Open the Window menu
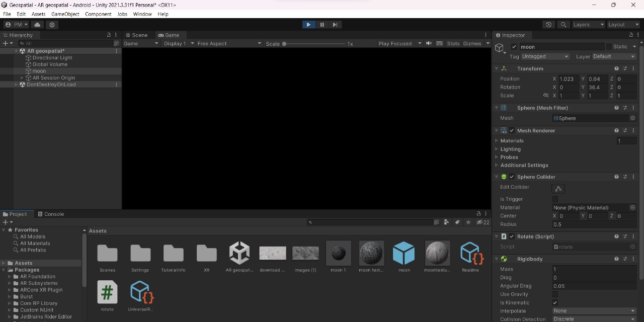644x322 pixels. (x=142, y=14)
